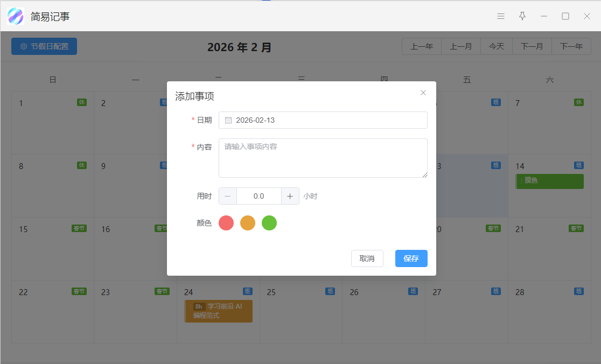The width and height of the screenshot is (601, 364).
Task: Select the orange color swatch
Action: pos(248,223)
